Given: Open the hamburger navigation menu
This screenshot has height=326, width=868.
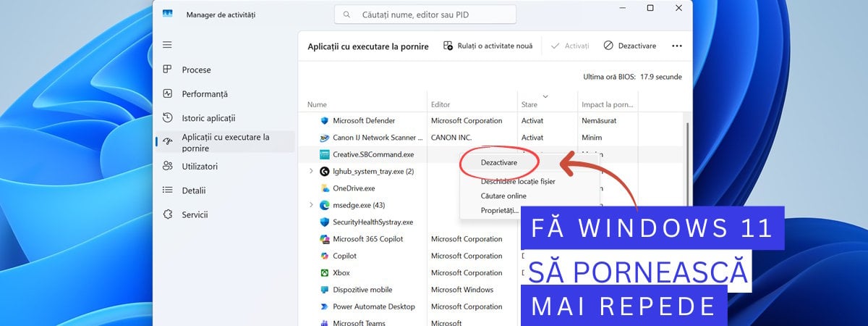Looking at the screenshot, I should point(167,45).
